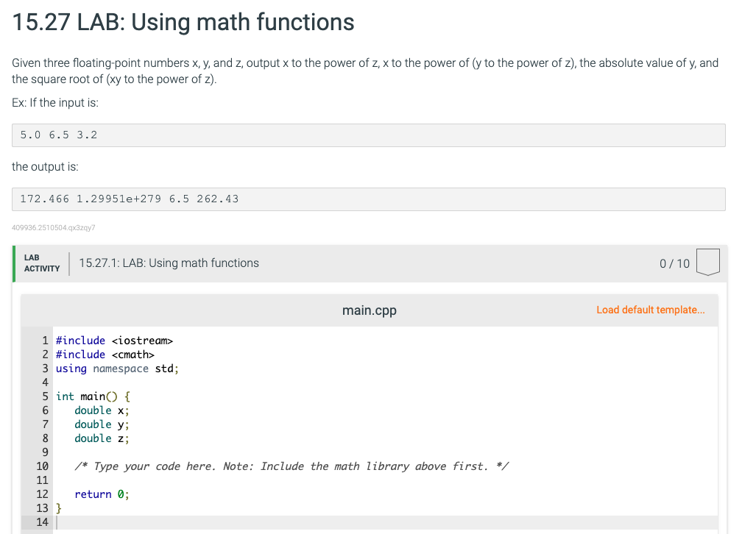Click the closing brace on line 13

click(x=57, y=508)
